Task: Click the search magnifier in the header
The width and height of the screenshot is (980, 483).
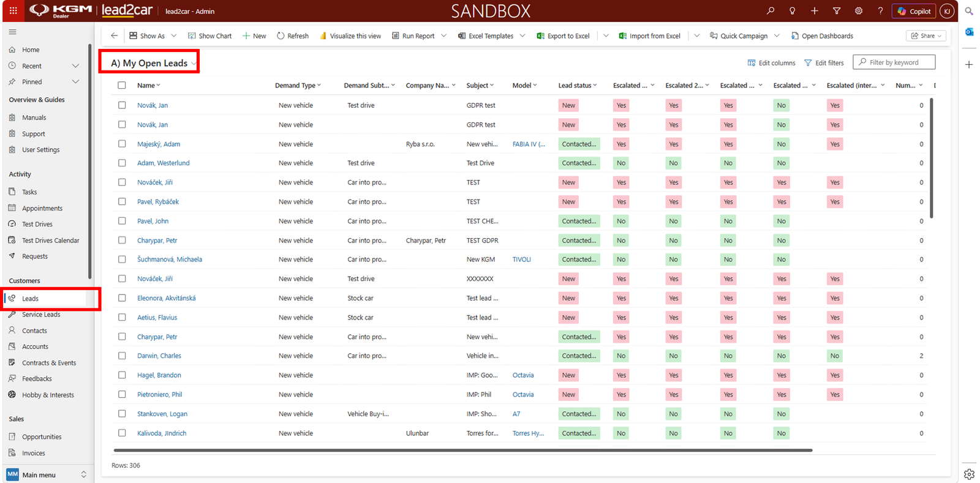Action: 770,11
